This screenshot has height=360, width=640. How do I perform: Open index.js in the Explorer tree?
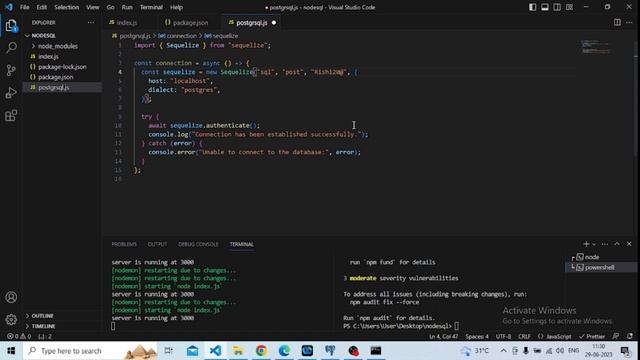(48, 56)
